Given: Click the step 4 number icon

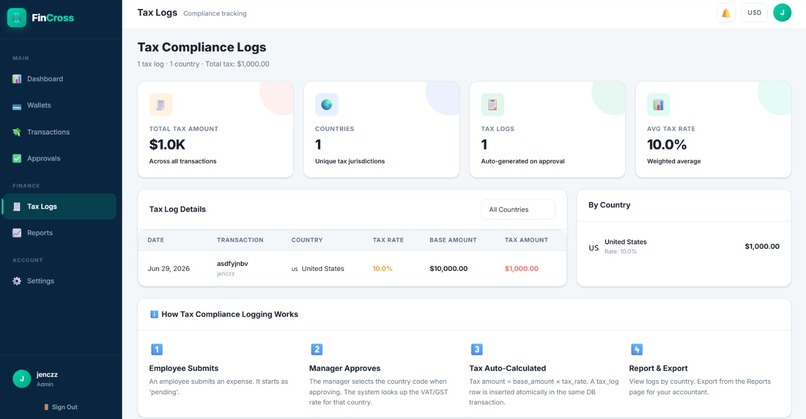Looking at the screenshot, I should click(636, 350).
